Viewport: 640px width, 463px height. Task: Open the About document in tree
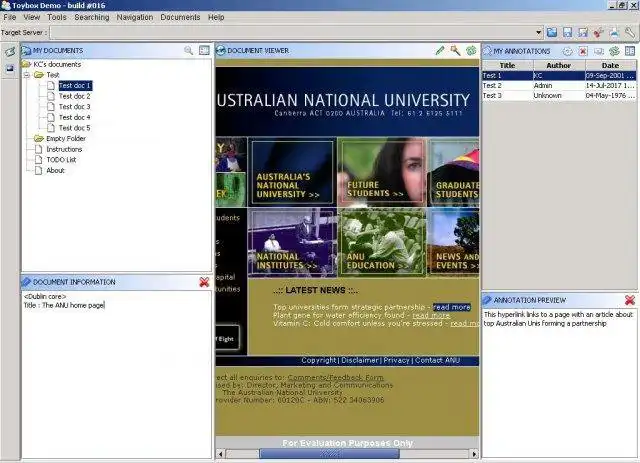tap(56, 170)
